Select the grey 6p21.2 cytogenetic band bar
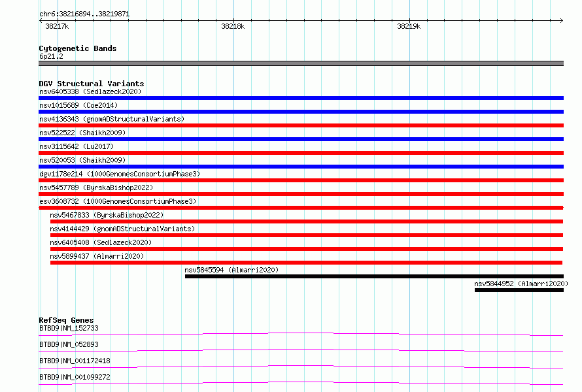Viewport: 582px width, 392px height. tap(301, 63)
